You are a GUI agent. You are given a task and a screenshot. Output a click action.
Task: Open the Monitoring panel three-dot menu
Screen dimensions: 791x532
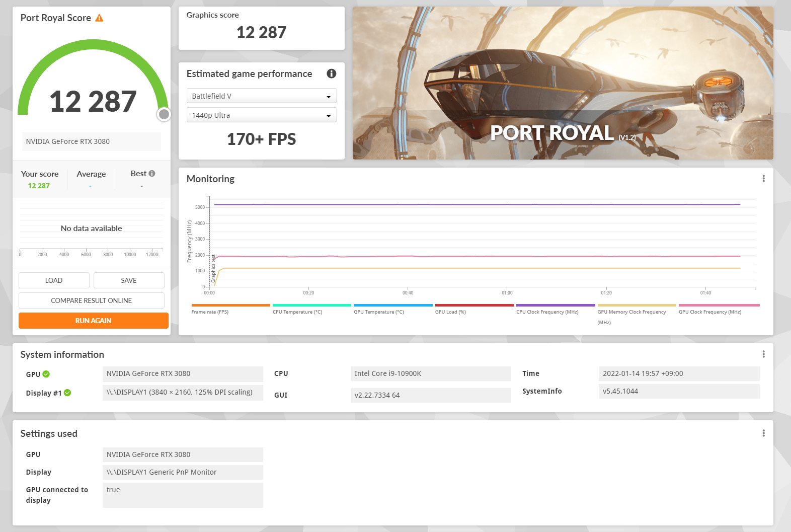tap(763, 179)
